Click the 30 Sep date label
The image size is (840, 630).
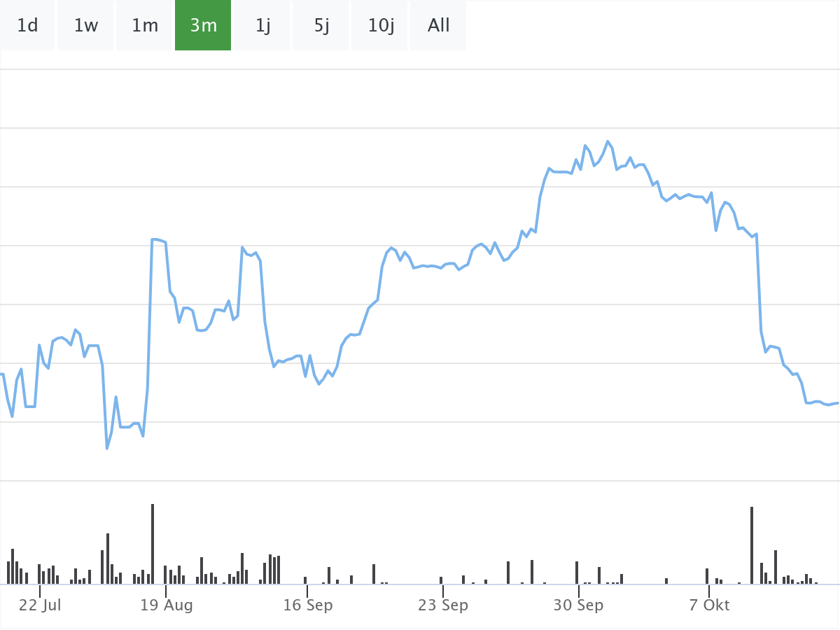[578, 605]
